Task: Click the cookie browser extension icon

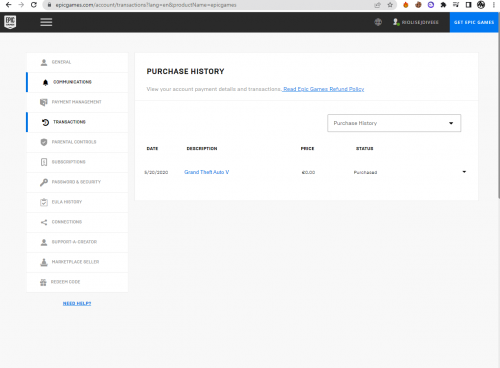Action: (418, 5)
